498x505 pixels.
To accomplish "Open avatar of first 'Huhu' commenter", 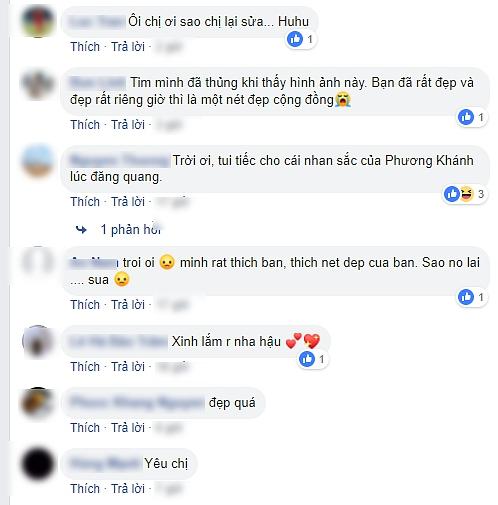I will tap(38, 22).
